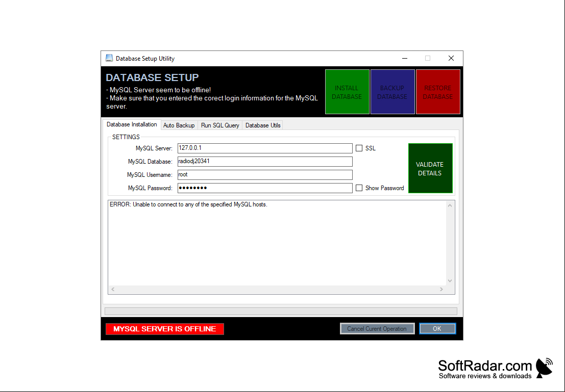Focus the MySQL Server input field

(265, 148)
